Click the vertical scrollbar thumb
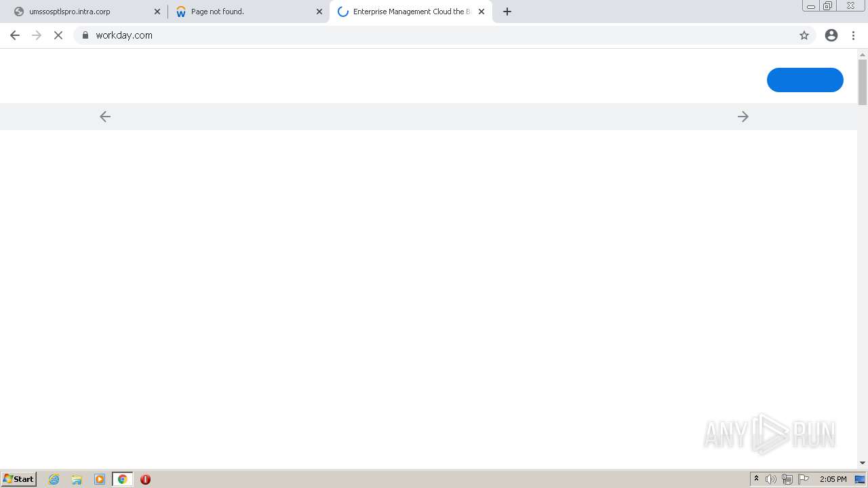The image size is (868, 488). click(x=863, y=82)
